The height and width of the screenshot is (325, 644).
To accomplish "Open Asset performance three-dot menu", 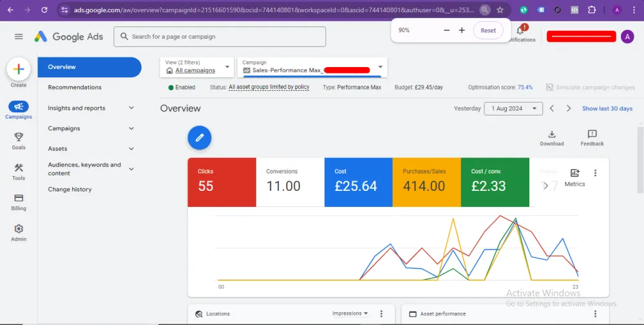I will (595, 313).
